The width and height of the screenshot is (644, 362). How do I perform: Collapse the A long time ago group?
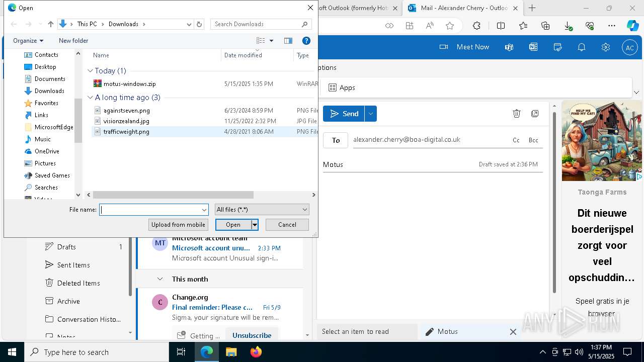point(91,98)
